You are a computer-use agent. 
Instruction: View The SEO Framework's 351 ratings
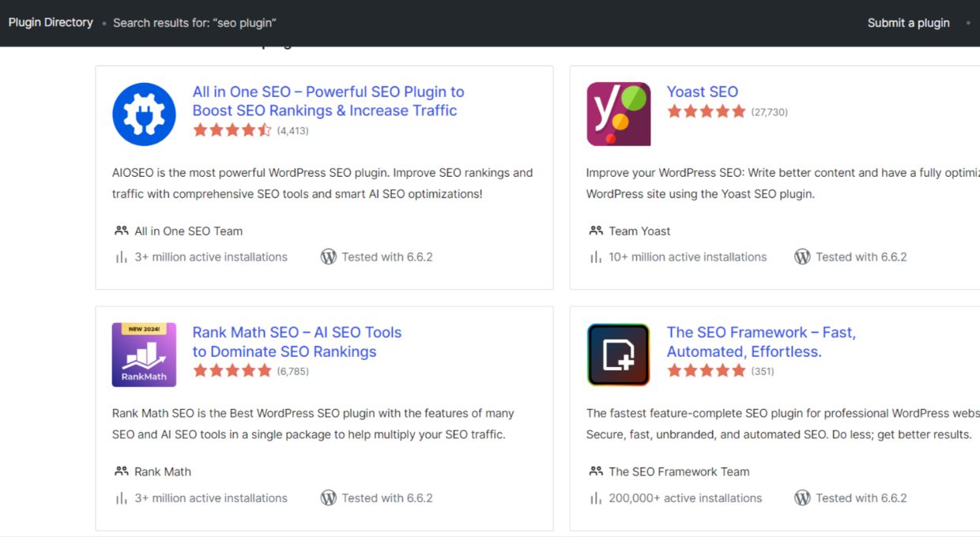[763, 371]
